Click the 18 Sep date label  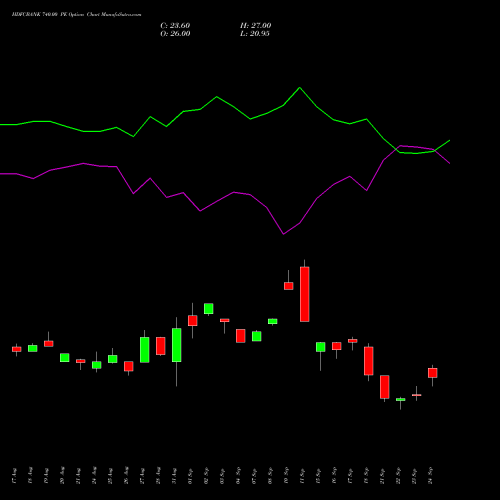(x=366, y=476)
